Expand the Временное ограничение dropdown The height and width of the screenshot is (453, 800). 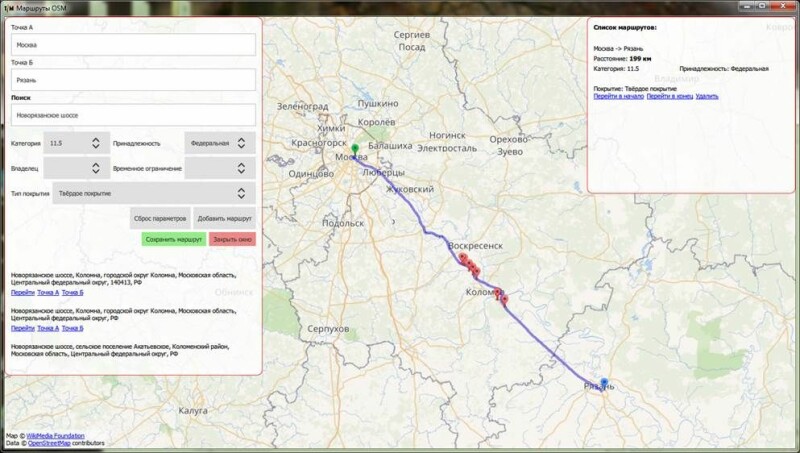coord(220,168)
